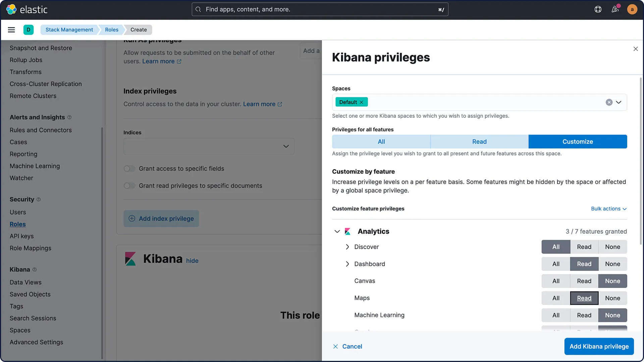The image size is (644, 362).
Task: Click the Kibana section info icon
Action: [35, 269]
